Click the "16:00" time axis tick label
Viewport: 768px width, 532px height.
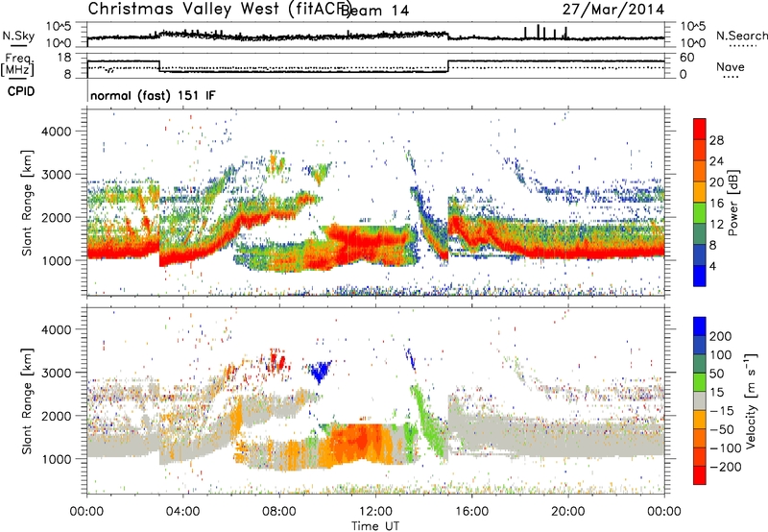point(471,512)
